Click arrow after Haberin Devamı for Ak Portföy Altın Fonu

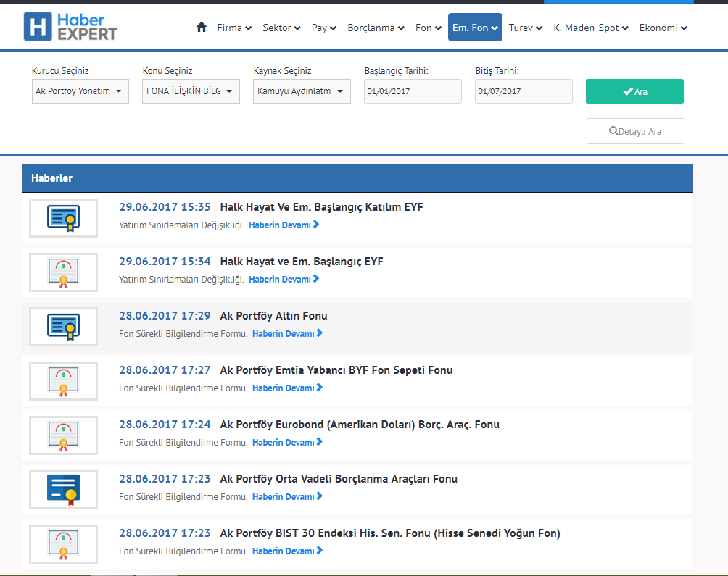point(320,333)
